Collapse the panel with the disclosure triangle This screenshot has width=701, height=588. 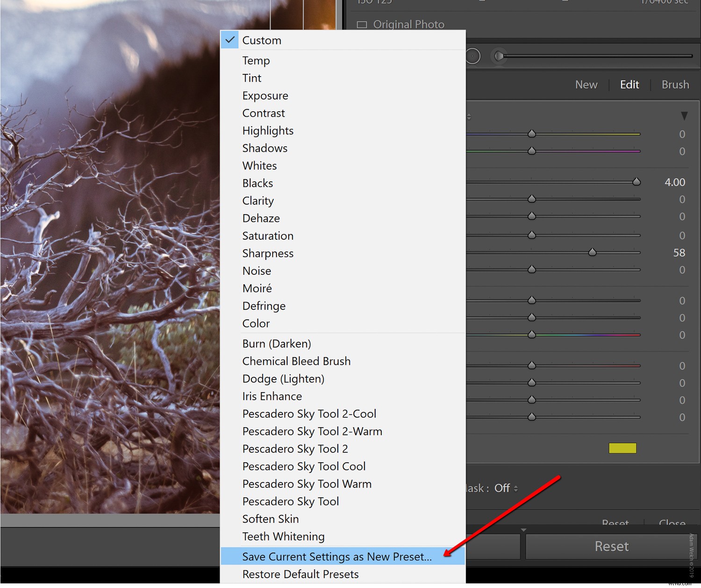(684, 115)
